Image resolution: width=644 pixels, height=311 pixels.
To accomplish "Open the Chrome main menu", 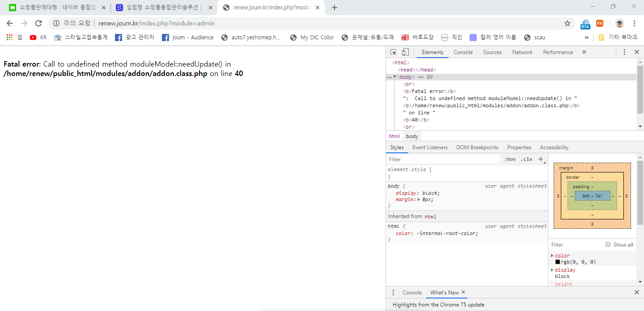I will 634,23.
